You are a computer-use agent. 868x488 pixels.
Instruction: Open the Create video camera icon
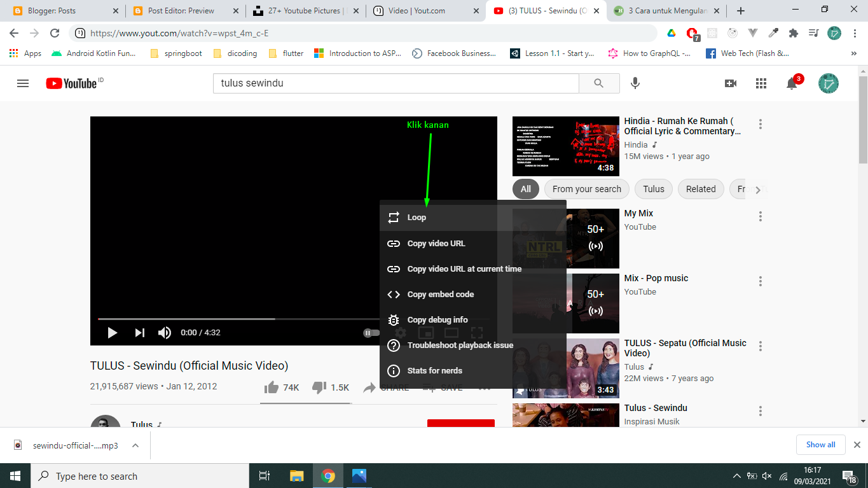pyautogui.click(x=731, y=83)
